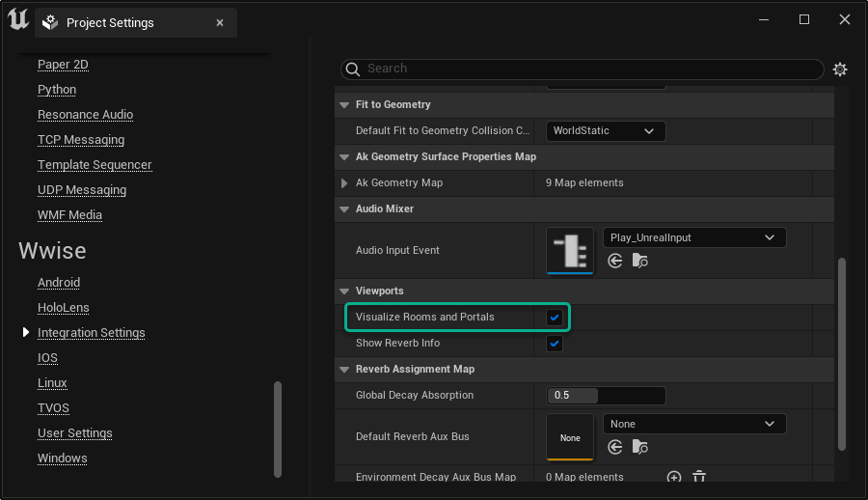Image resolution: width=868 pixels, height=500 pixels.
Task: Open Default Fit to Geometry Collision dropdown
Action: coord(606,131)
